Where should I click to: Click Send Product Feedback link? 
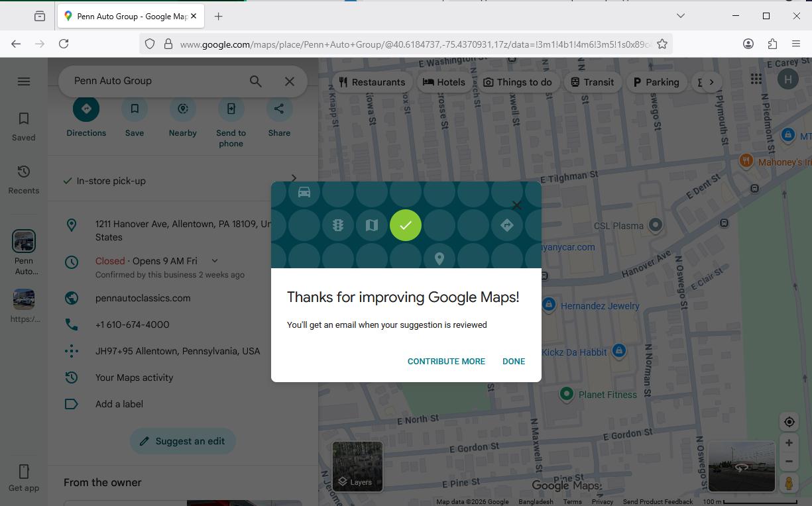658,502
